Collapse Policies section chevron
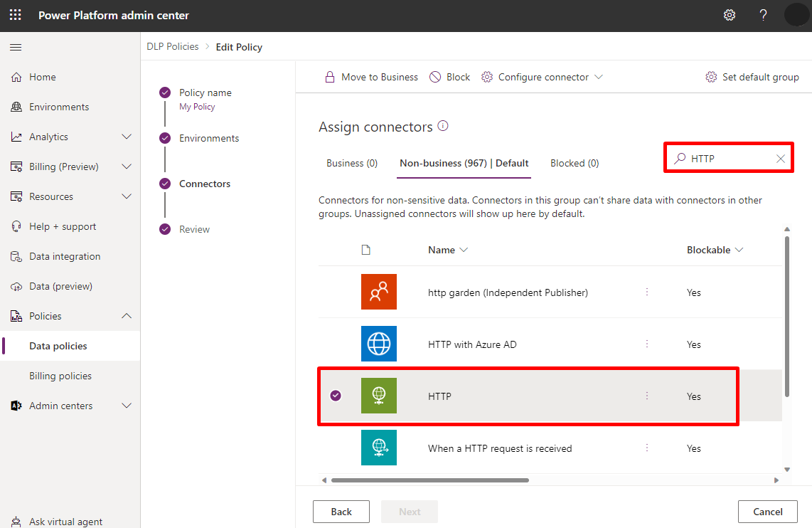This screenshot has width=812, height=528. point(127,316)
